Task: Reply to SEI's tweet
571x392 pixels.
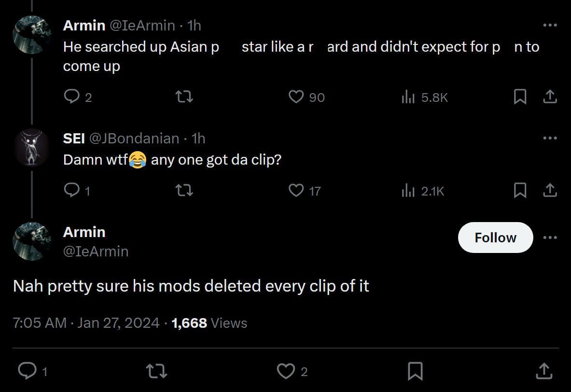Action: [x=71, y=191]
